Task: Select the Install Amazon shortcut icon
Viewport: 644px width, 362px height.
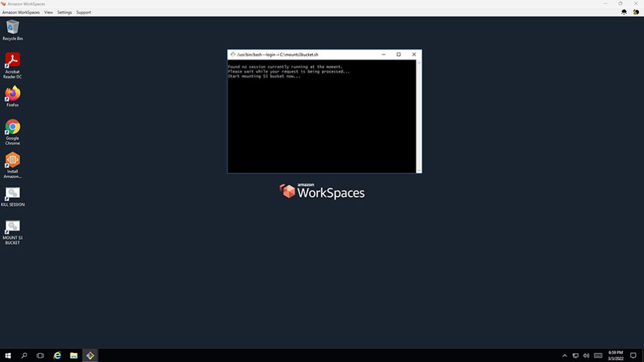Action: (x=13, y=165)
